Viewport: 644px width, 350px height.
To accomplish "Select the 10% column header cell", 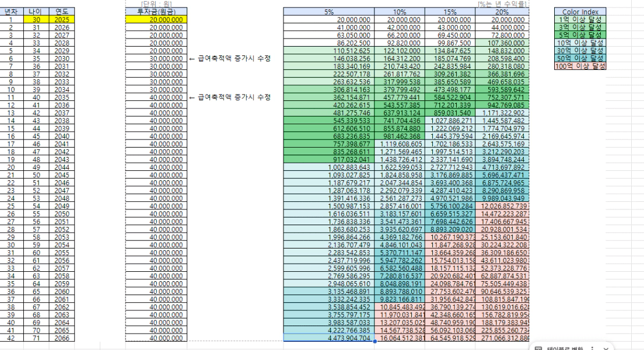I will click(x=400, y=12).
